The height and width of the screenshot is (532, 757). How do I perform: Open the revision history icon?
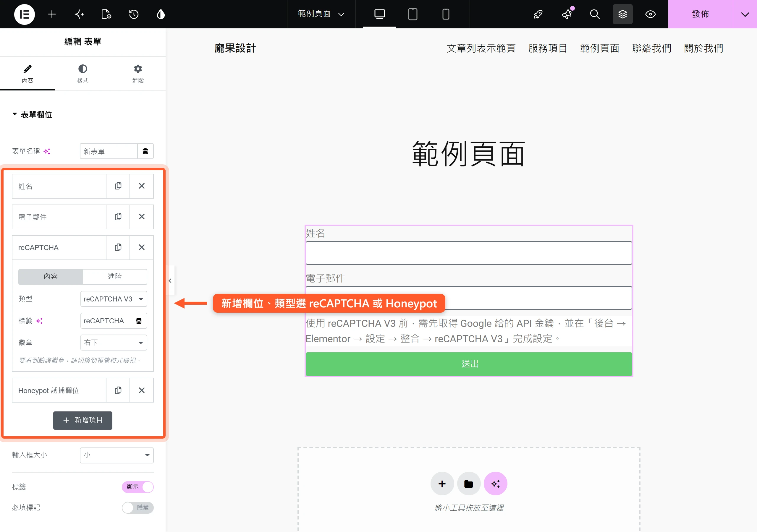pos(134,14)
